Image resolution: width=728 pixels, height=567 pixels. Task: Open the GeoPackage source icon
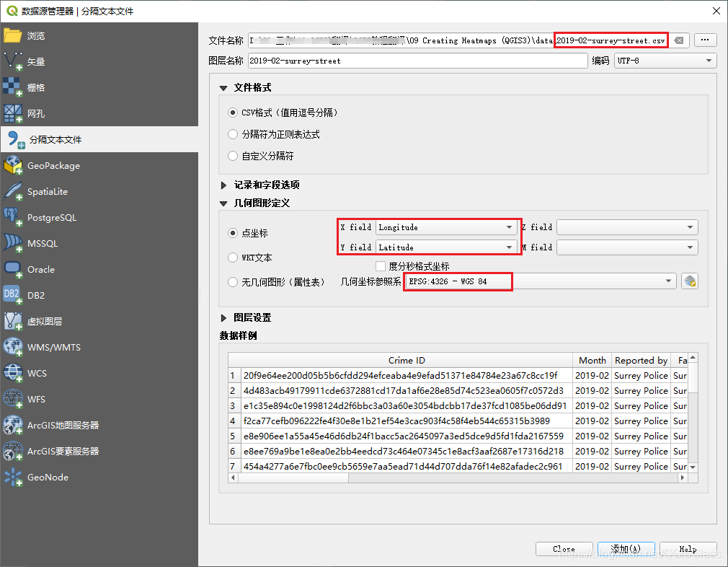click(12, 165)
